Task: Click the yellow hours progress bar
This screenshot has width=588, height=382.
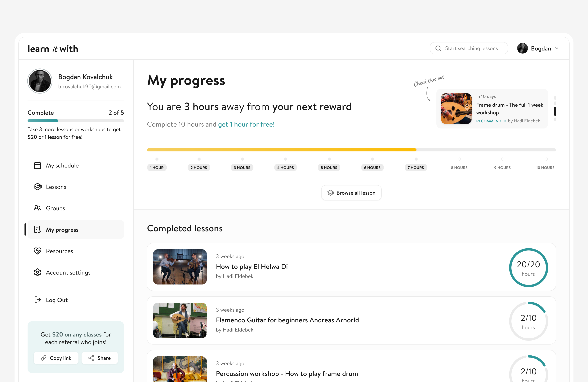Action: point(282,150)
